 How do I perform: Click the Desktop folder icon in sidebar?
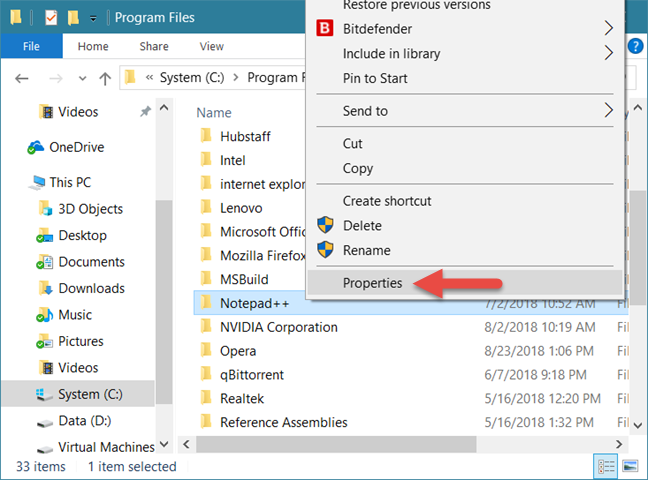(45, 235)
